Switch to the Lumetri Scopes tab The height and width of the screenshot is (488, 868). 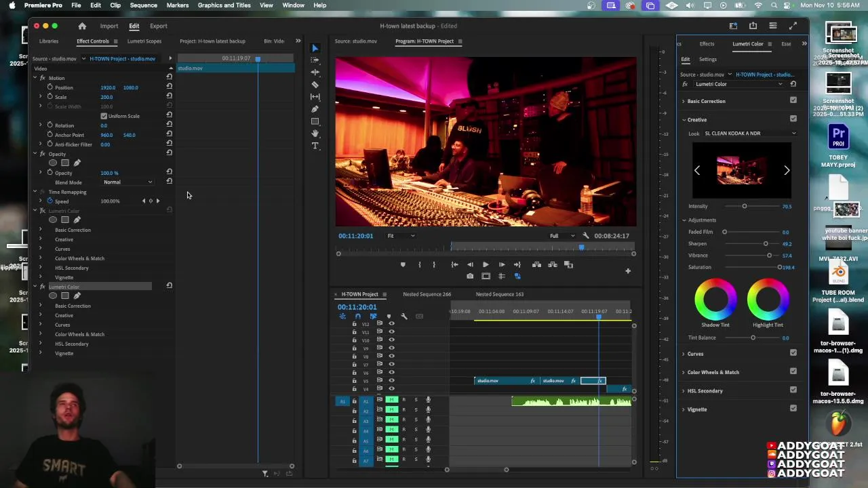144,41
